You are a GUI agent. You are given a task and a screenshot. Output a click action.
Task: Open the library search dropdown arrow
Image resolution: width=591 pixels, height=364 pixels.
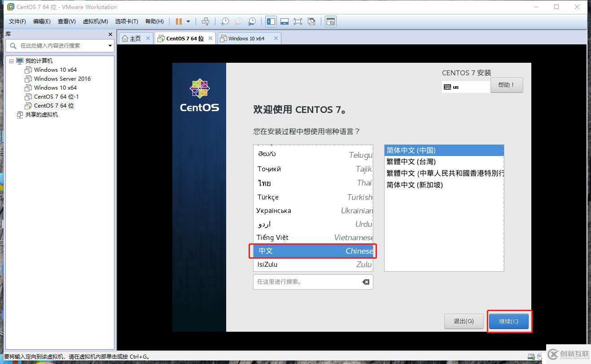click(110, 46)
